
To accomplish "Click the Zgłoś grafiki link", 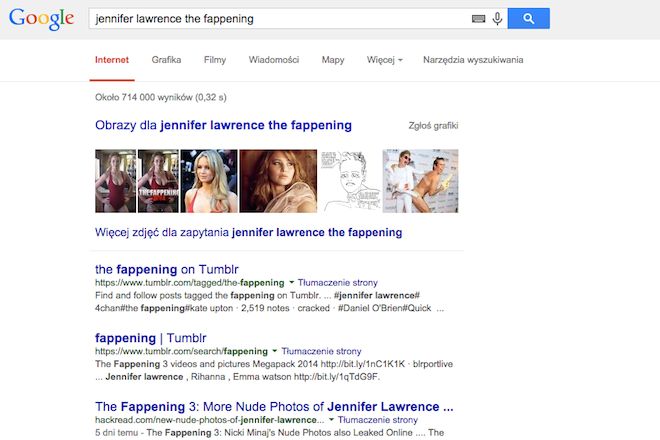I will pyautogui.click(x=433, y=125).
